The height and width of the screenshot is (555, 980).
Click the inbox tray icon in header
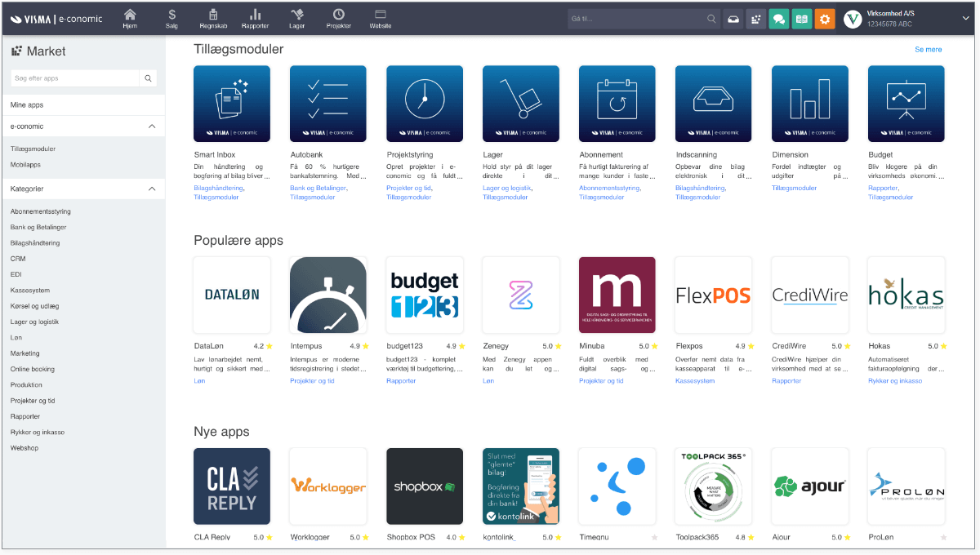[733, 19]
